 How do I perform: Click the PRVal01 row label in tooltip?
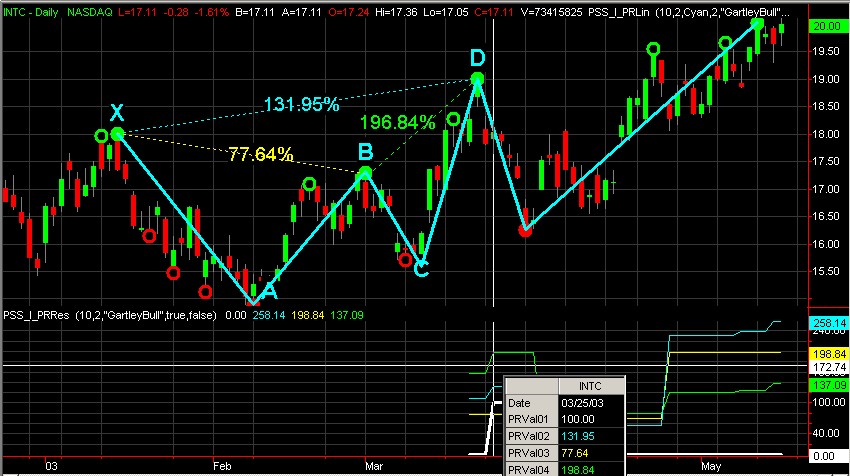coord(528,419)
